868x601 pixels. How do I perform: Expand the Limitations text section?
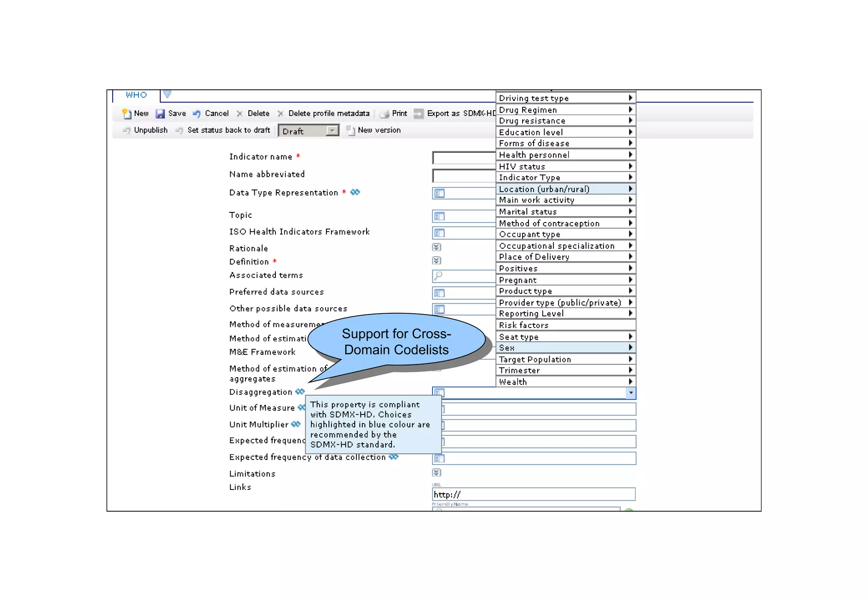437,473
